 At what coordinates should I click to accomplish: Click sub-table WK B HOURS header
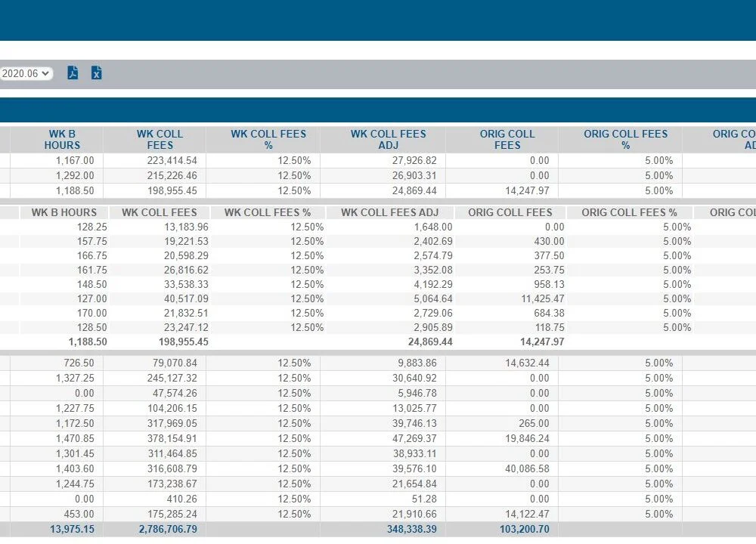64,212
